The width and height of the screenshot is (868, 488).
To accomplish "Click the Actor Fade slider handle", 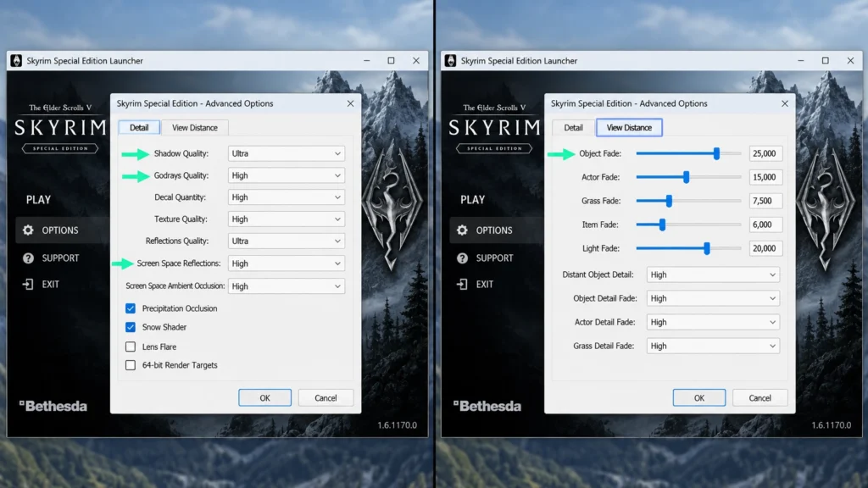I will [x=687, y=177].
